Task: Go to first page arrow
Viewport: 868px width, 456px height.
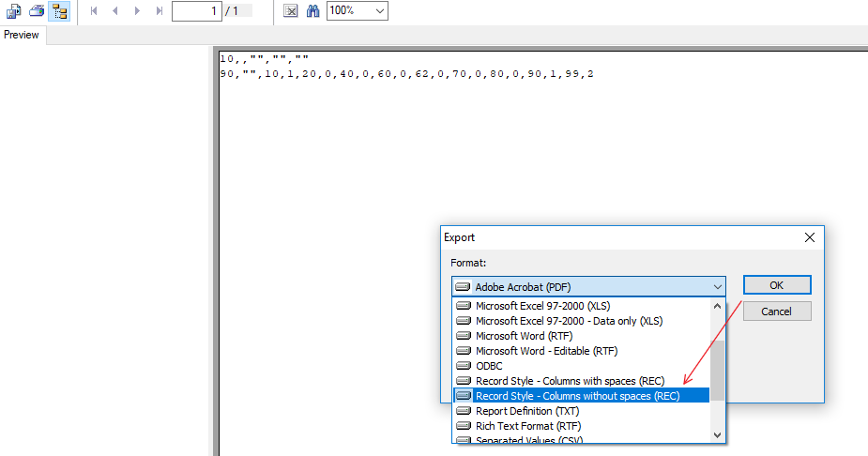Action: (94, 11)
